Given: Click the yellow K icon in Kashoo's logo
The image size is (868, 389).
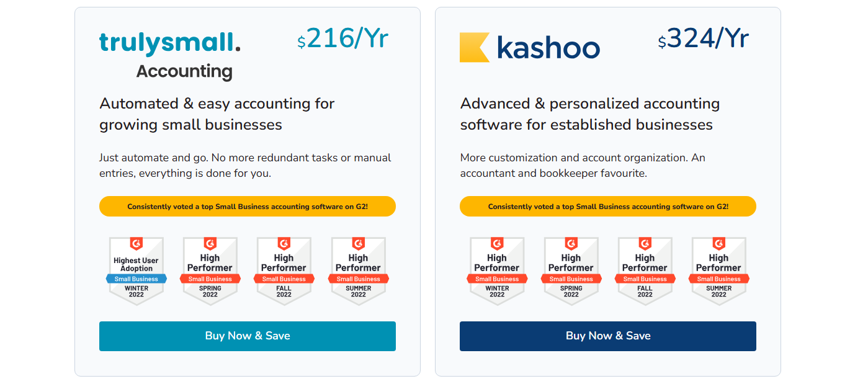Looking at the screenshot, I should point(475,47).
